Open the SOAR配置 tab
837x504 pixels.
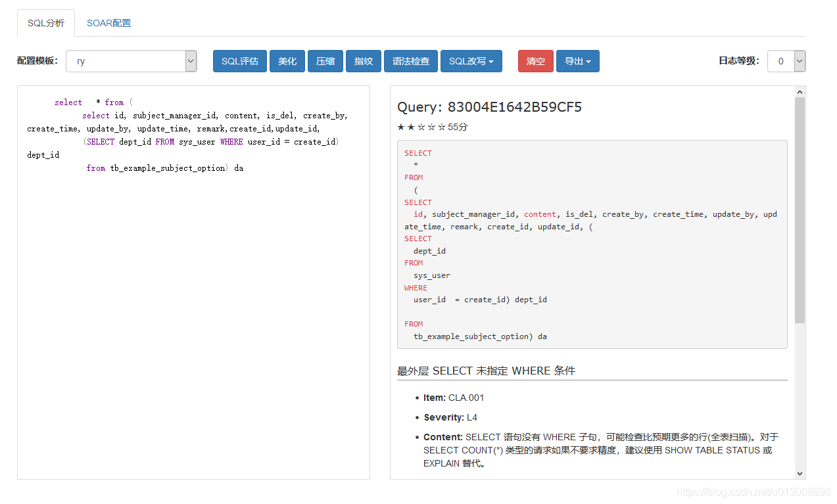coord(109,23)
